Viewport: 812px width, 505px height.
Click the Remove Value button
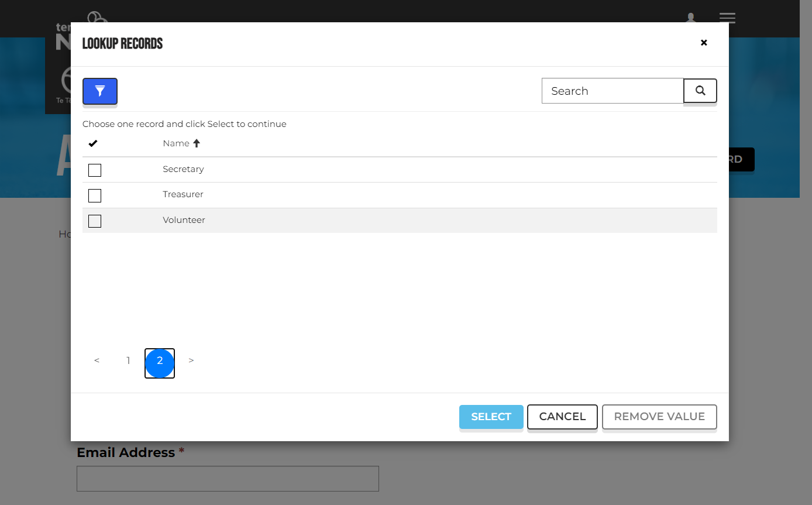pyautogui.click(x=659, y=417)
